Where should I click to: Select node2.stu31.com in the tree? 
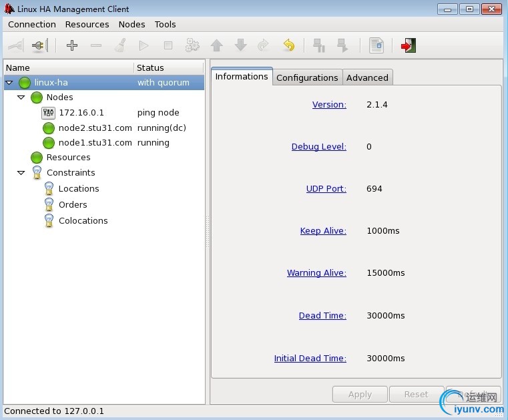pyautogui.click(x=95, y=128)
